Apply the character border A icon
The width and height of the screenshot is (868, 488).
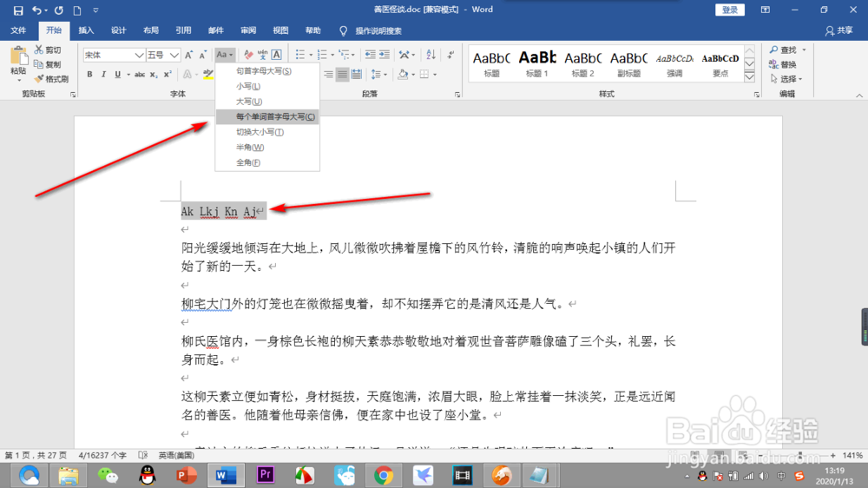(x=276, y=55)
